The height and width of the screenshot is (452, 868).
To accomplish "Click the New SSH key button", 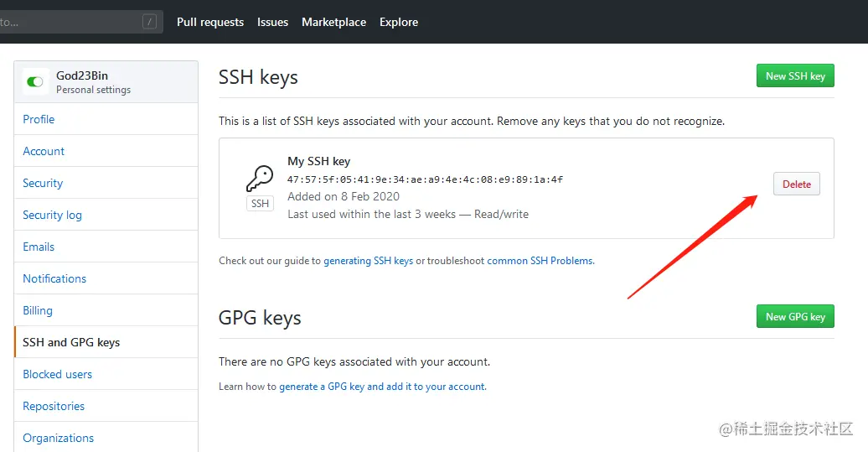I will pyautogui.click(x=795, y=76).
